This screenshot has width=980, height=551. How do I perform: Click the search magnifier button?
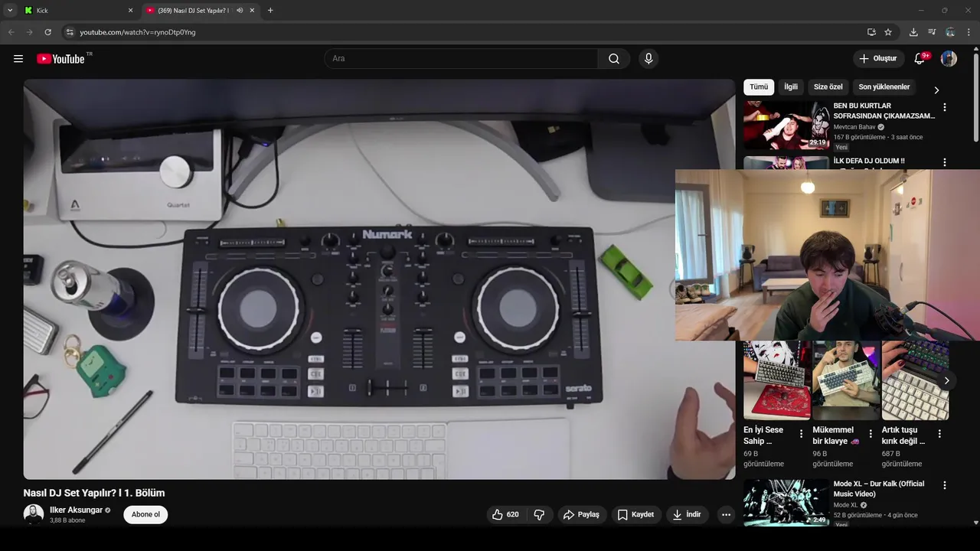(x=614, y=59)
